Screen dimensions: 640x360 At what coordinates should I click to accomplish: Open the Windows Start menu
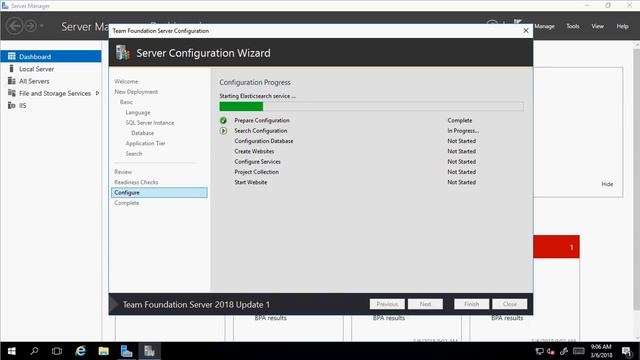click(x=11, y=351)
